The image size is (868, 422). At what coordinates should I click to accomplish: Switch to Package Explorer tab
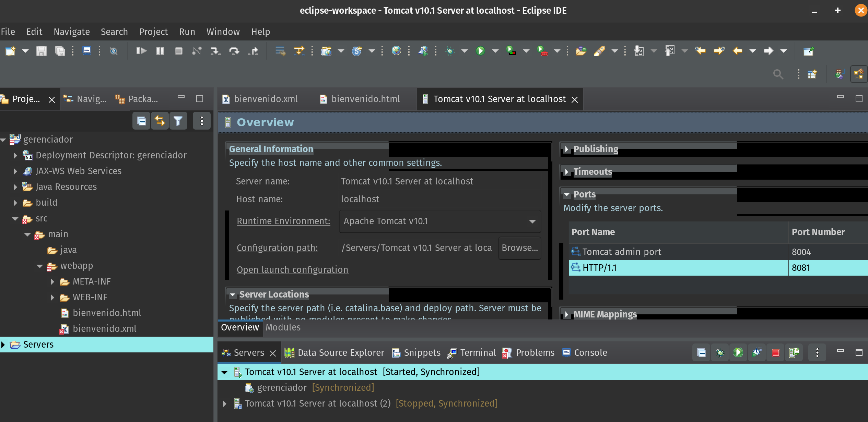[x=137, y=99]
